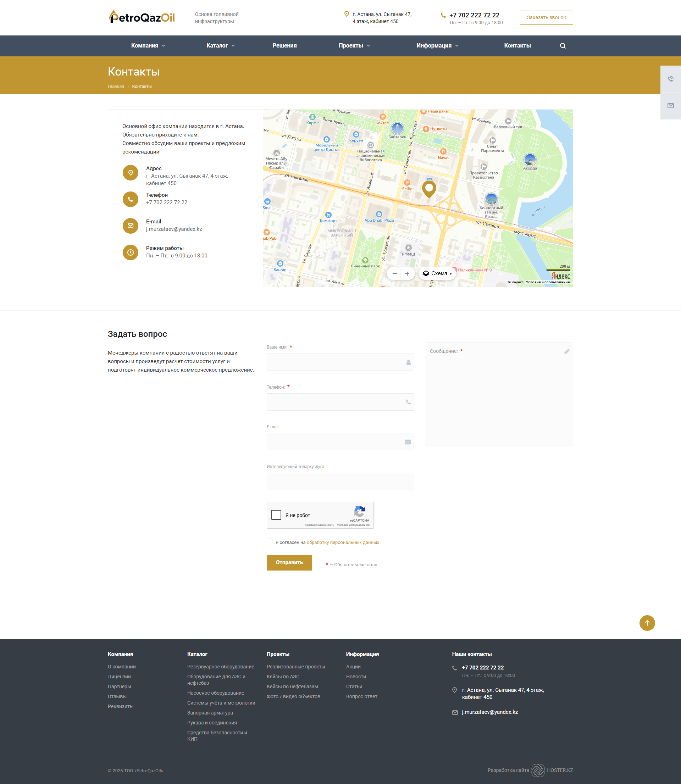Click the search magnifier icon in navbar

tap(563, 46)
